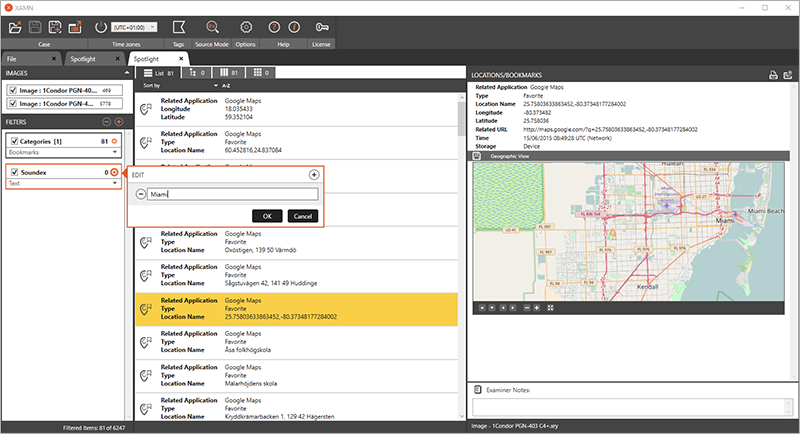The height and width of the screenshot is (434, 800).
Task: Click the remove filter minus icon in FILTERS
Action: [x=107, y=122]
